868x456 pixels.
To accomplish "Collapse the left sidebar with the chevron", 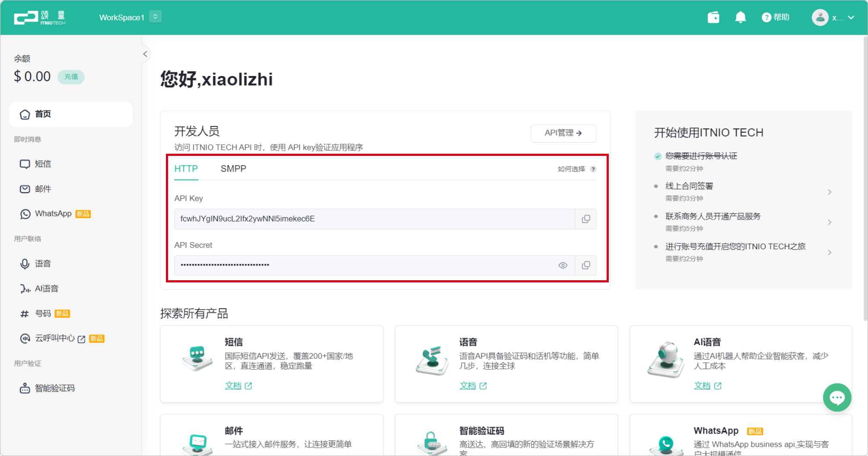I will [x=145, y=54].
